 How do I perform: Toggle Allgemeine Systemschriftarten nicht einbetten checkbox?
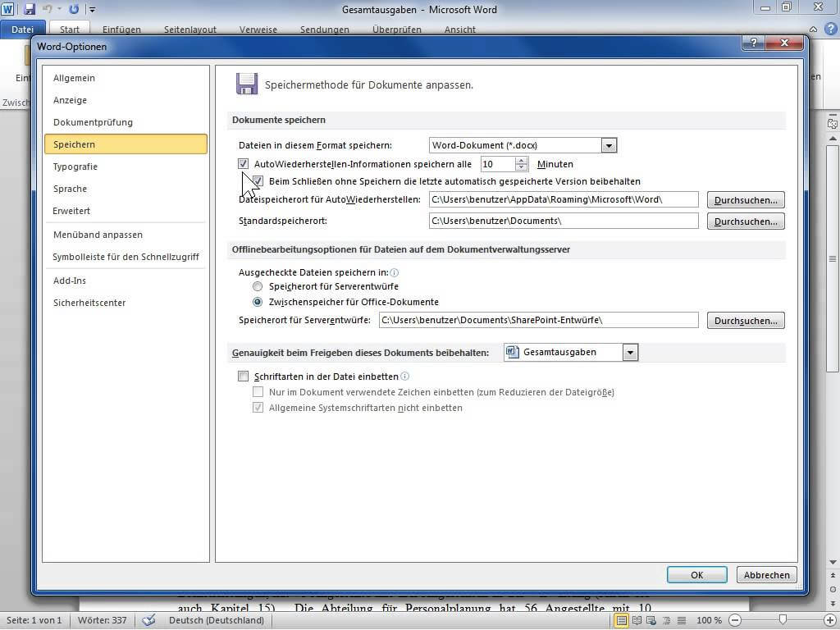[258, 408]
